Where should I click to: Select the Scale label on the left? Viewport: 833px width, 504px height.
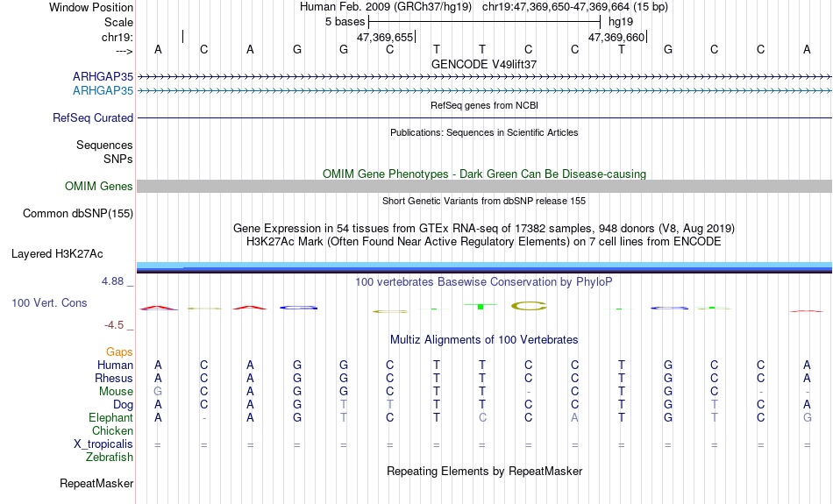coord(118,22)
